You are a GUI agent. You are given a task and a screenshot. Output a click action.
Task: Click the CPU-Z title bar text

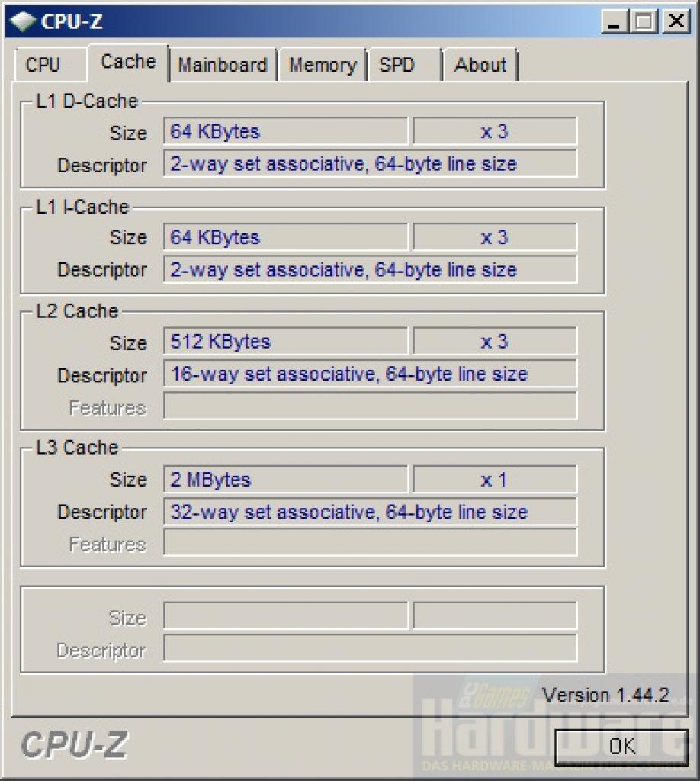click(72, 21)
